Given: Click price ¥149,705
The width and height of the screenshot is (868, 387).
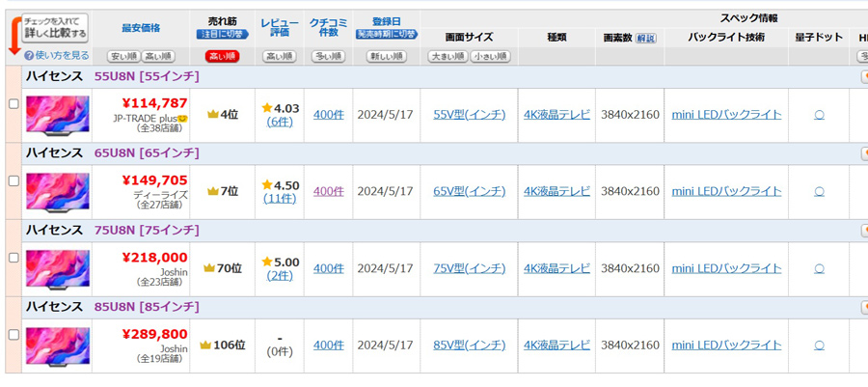Looking at the screenshot, I should coord(154,180).
